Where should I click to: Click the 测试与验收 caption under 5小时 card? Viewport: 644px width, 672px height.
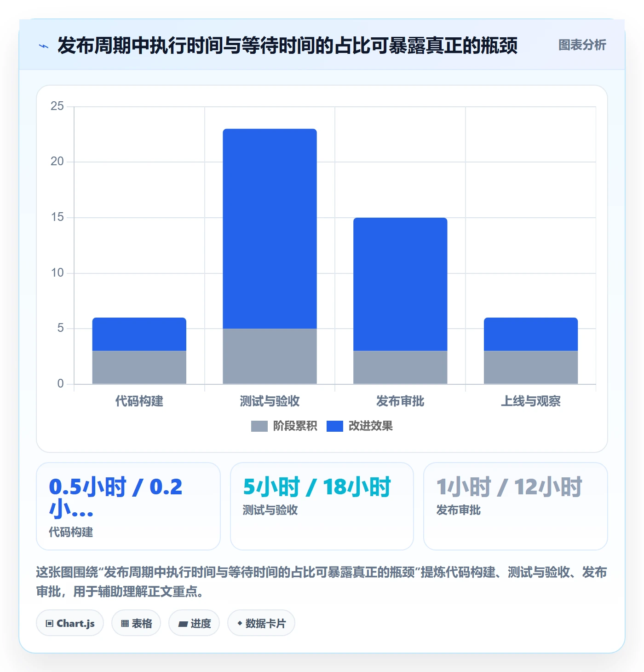[270, 510]
